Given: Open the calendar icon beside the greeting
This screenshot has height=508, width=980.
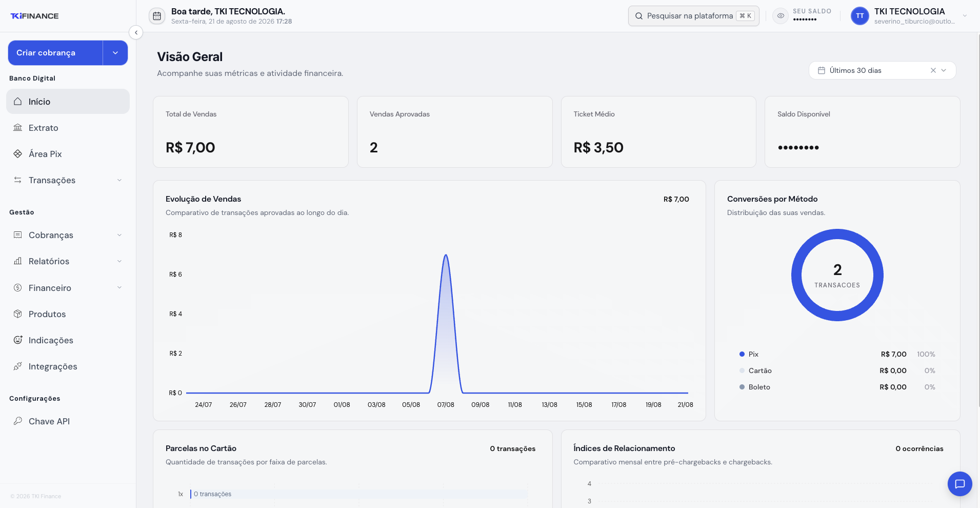Looking at the screenshot, I should 157,16.
